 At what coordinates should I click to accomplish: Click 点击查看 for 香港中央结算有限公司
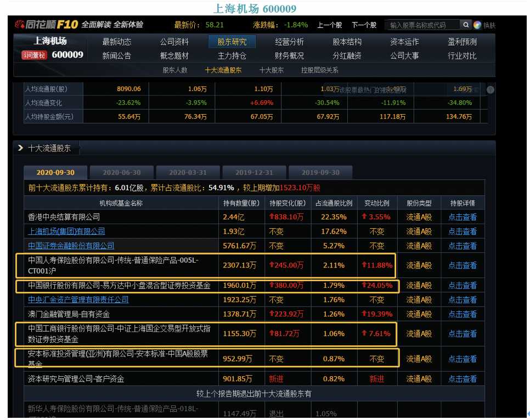pos(463,217)
